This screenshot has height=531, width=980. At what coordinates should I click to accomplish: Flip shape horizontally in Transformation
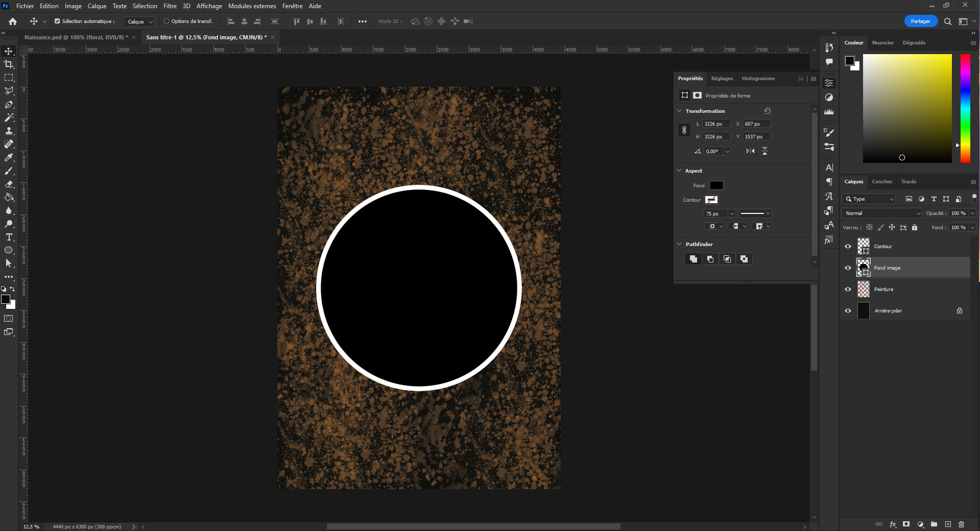(750, 151)
